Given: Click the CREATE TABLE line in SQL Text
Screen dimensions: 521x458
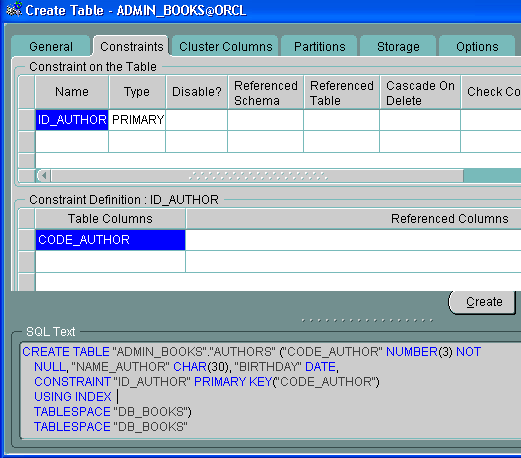Looking at the screenshot, I should tap(252, 352).
